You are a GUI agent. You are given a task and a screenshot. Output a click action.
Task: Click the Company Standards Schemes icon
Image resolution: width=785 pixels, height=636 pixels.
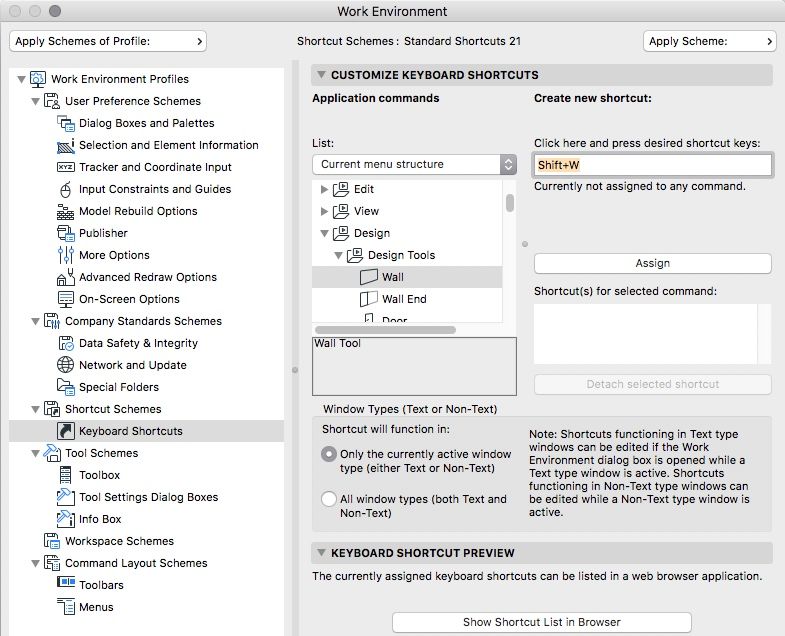52,321
